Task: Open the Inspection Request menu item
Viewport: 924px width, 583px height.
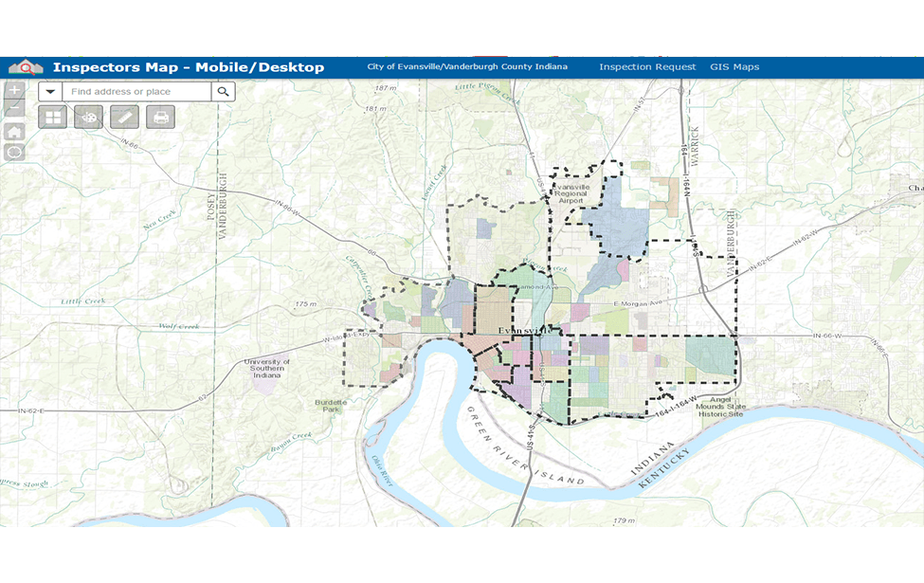Action: [647, 66]
